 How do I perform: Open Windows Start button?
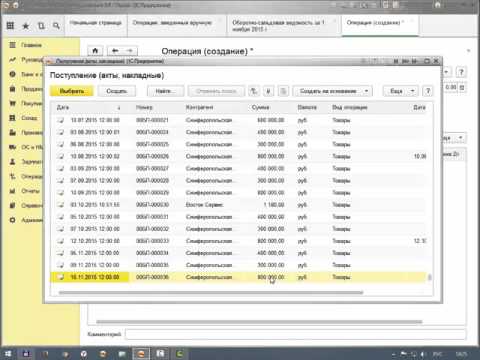[x=7, y=354]
